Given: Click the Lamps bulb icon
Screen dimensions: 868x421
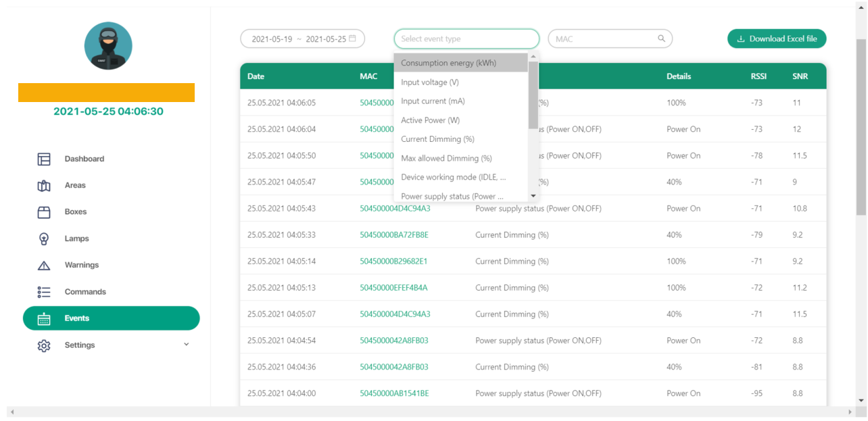Looking at the screenshot, I should tap(44, 239).
